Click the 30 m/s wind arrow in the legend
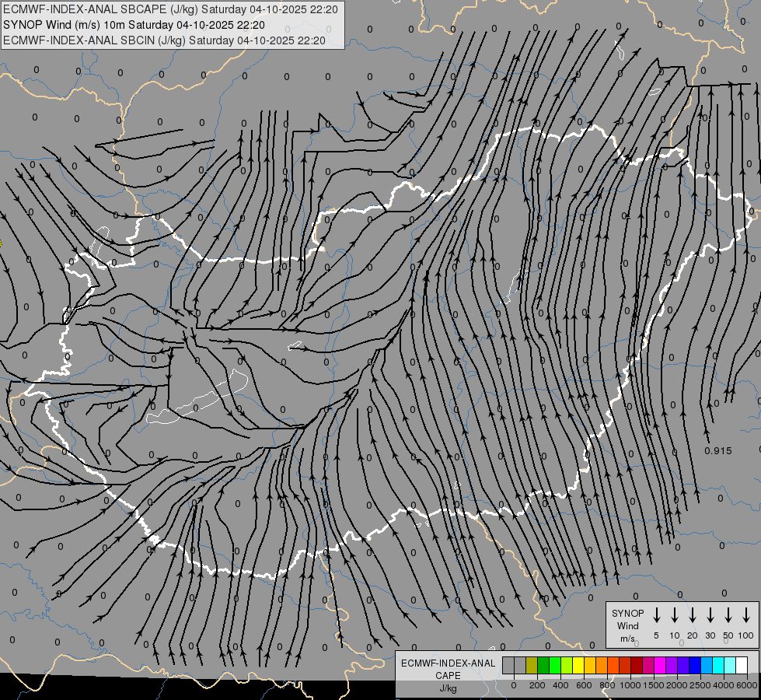This screenshot has height=700, width=761. tap(710, 614)
